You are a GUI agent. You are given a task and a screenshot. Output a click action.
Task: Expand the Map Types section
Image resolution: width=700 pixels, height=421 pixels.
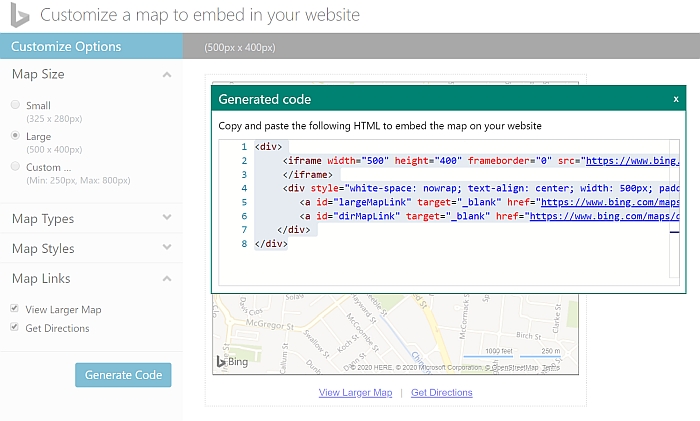coord(166,219)
